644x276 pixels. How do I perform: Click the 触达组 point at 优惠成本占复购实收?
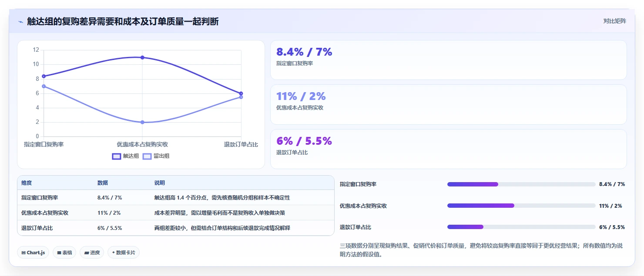tap(142, 57)
